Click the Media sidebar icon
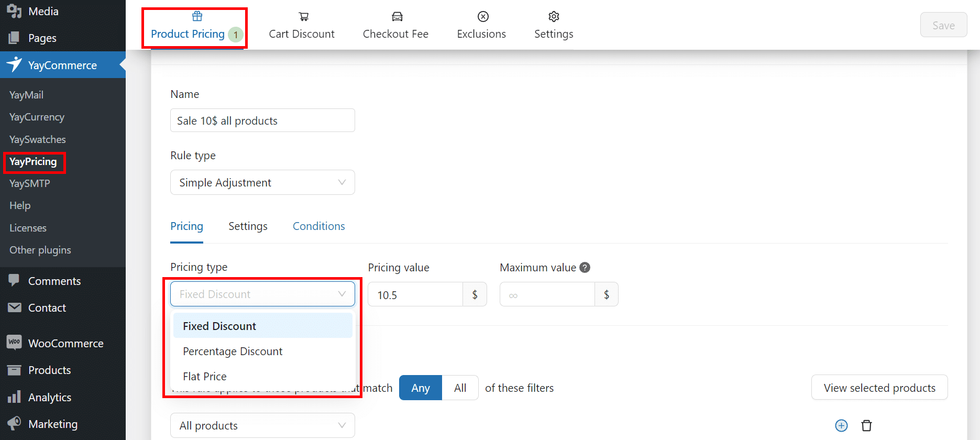The image size is (980, 440). coord(14,11)
